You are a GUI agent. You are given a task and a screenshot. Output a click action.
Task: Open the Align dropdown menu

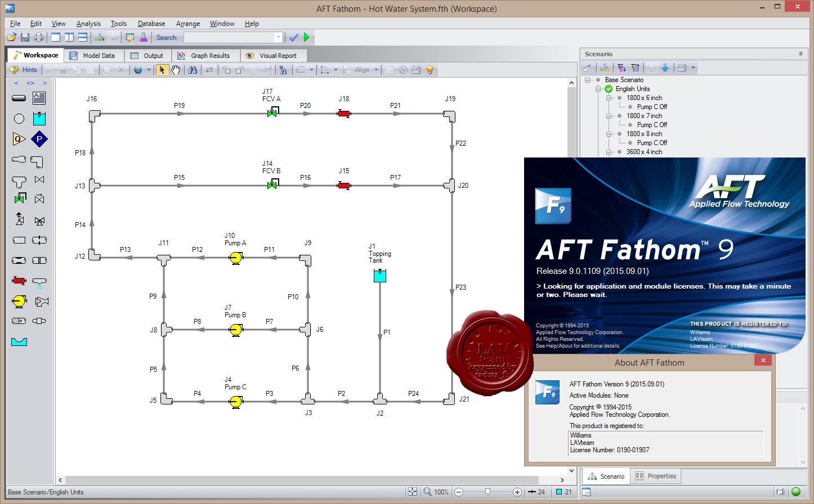coord(362,70)
